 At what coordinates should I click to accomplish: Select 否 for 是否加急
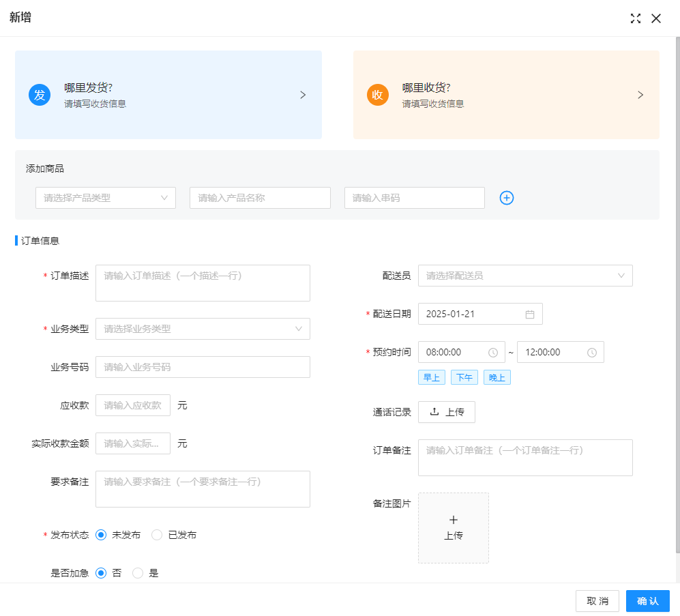click(101, 573)
